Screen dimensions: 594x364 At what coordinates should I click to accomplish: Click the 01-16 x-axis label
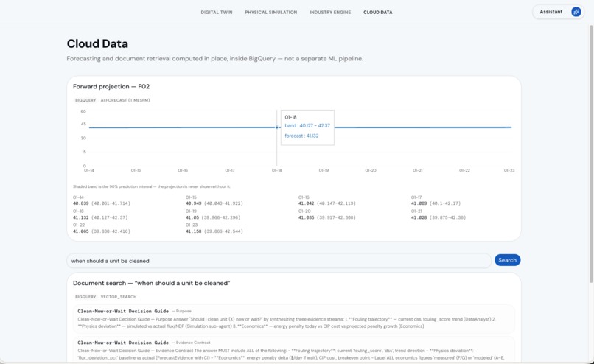pos(183,170)
